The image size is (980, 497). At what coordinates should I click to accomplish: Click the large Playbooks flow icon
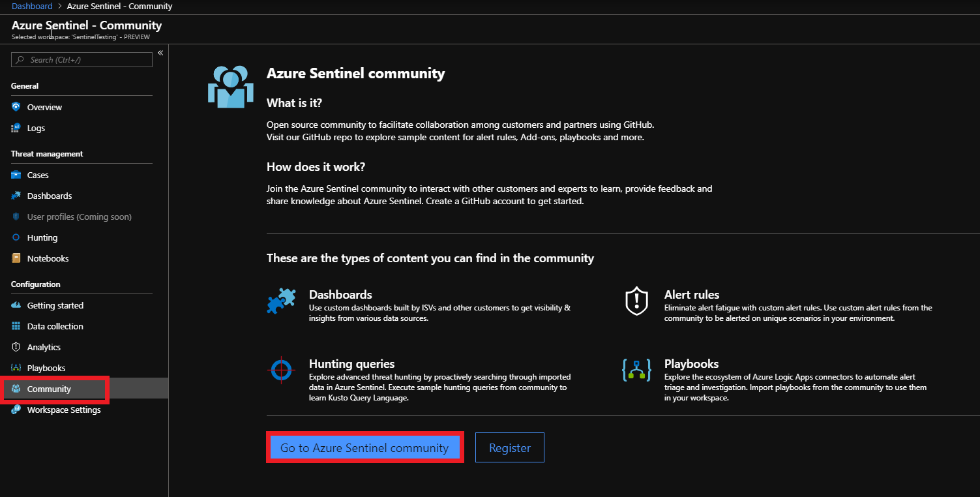636,370
